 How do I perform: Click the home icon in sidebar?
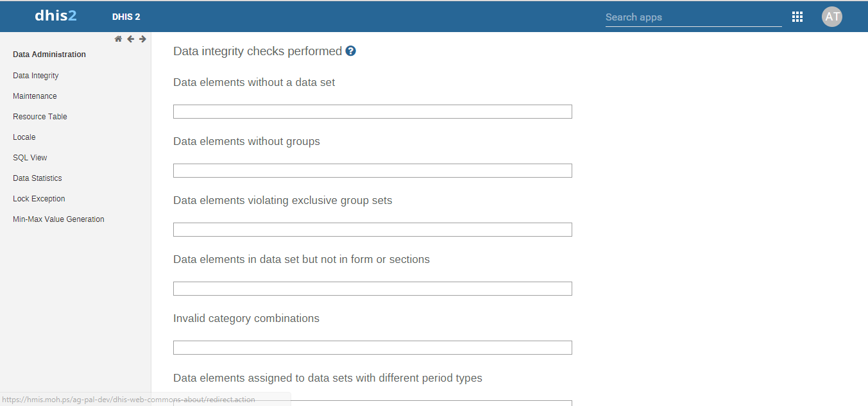coord(118,39)
